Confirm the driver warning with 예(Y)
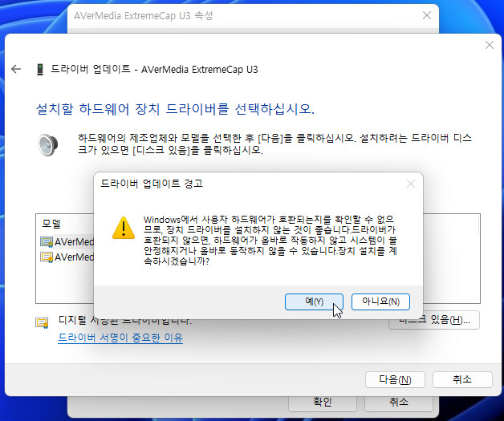Screen dimensions: 504x421 click(x=314, y=302)
